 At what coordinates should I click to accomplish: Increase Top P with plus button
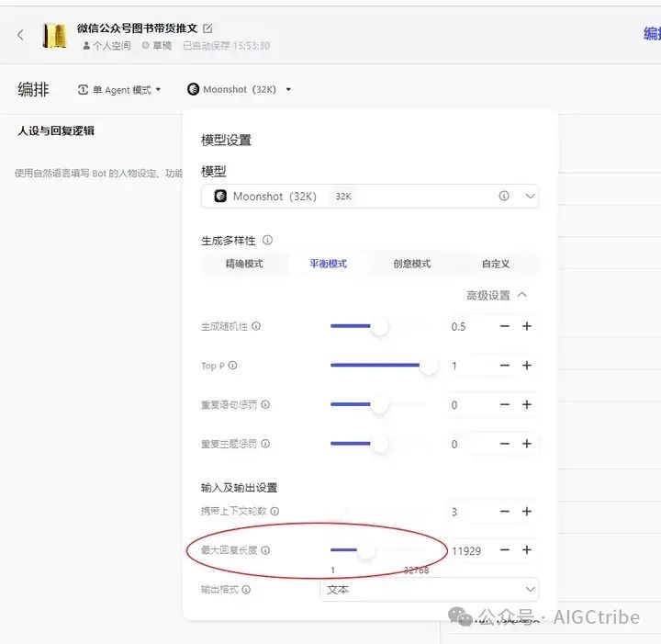coord(527,366)
